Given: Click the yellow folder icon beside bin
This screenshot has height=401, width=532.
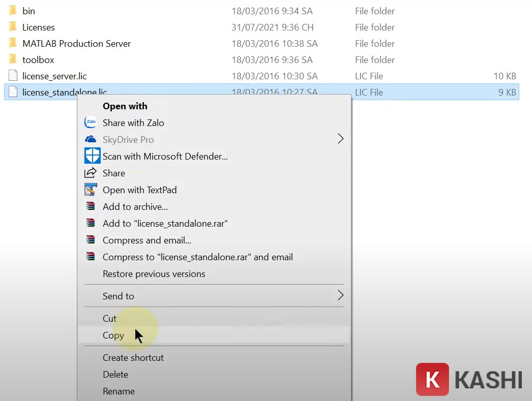Looking at the screenshot, I should click(12, 11).
